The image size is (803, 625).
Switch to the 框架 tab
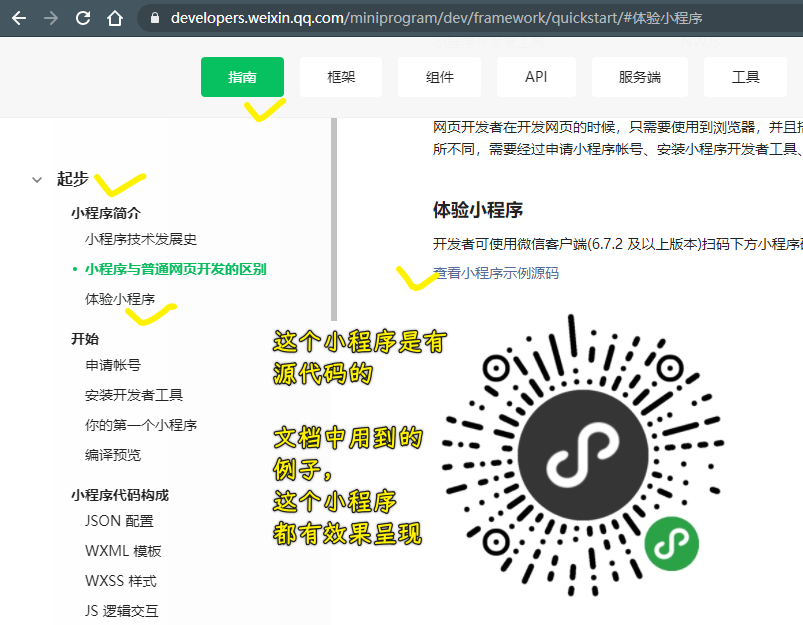click(341, 77)
